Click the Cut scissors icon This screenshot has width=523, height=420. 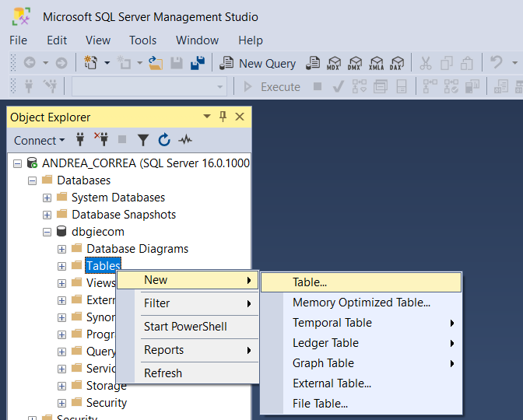tap(425, 63)
